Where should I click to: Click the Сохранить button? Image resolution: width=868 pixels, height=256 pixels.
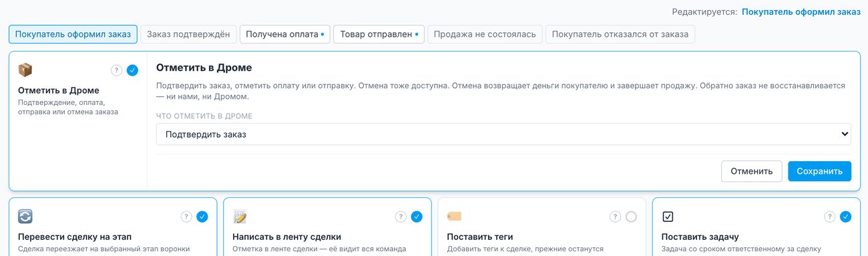(819, 171)
